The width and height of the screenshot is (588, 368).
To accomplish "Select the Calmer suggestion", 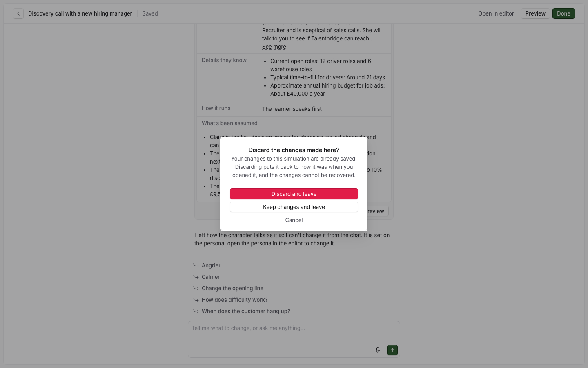I will (211, 277).
